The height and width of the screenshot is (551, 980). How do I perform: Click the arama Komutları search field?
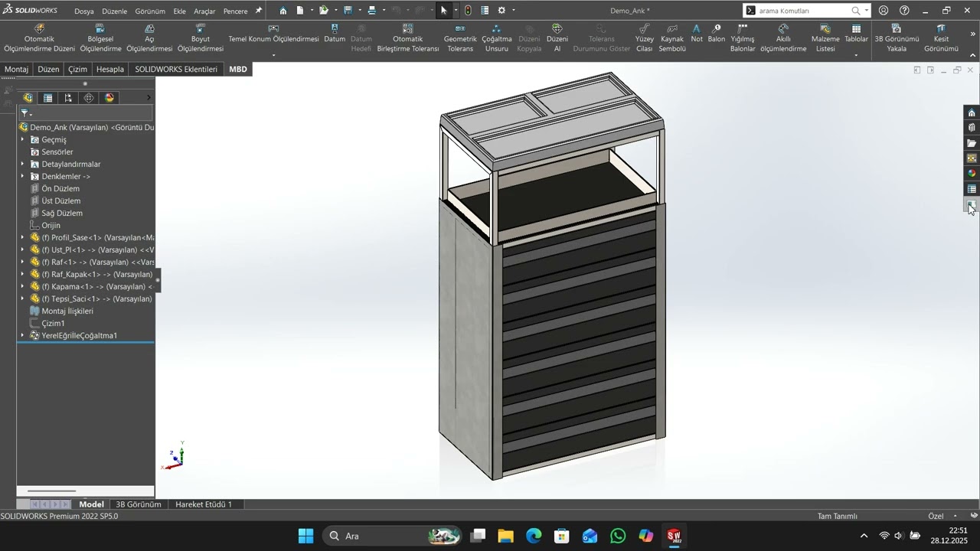[802, 11]
